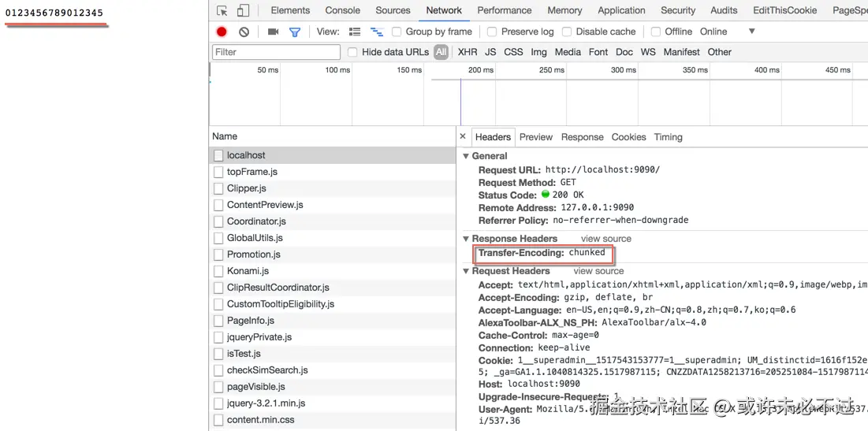Switch to large request rows view
The height and width of the screenshot is (431, 868).
355,32
